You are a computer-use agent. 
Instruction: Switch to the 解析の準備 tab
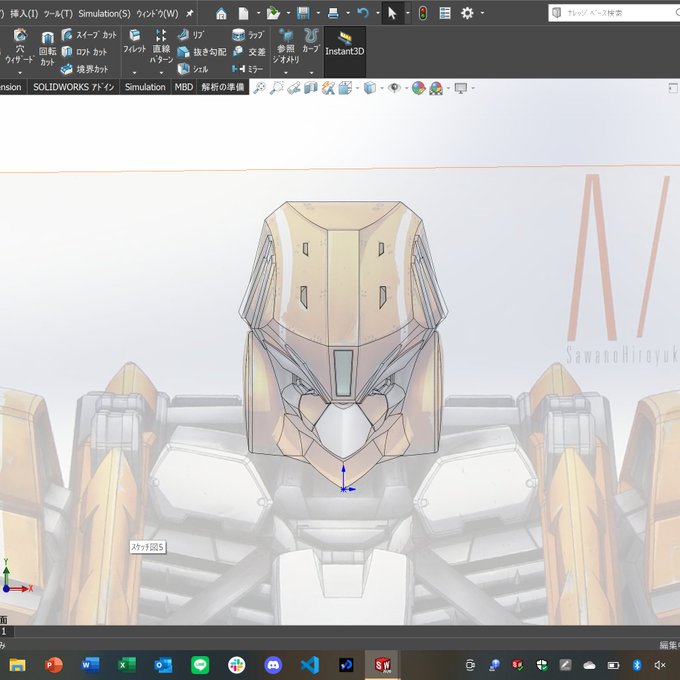coord(222,87)
